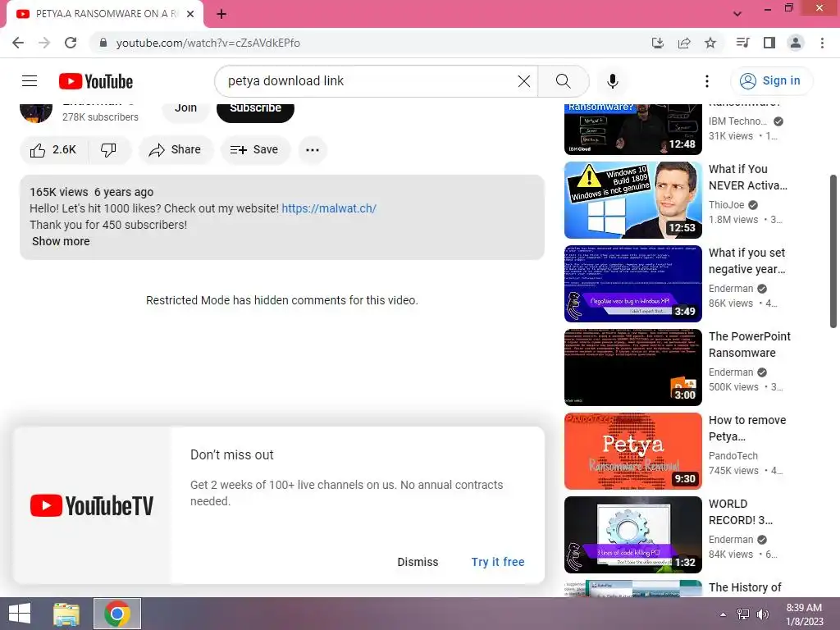The width and height of the screenshot is (840, 630).
Task: Save video to playlist
Action: 254,150
